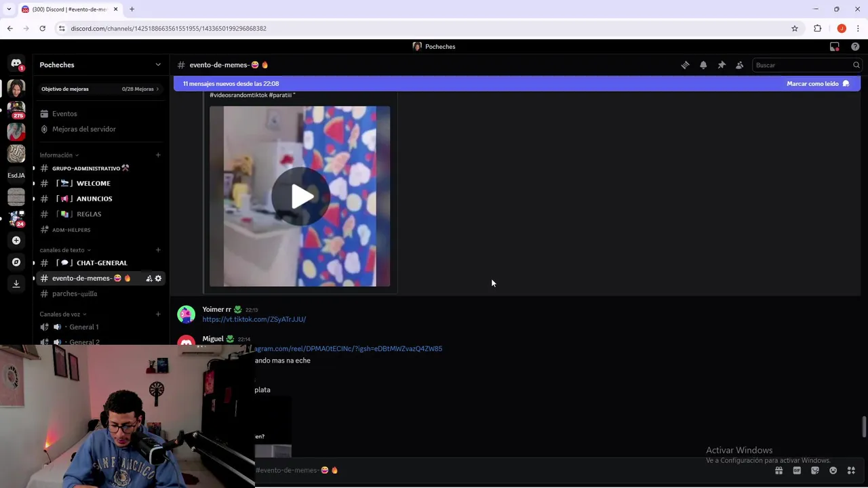Click search magnifier icon
This screenshot has height=488, width=868.
tap(856, 65)
